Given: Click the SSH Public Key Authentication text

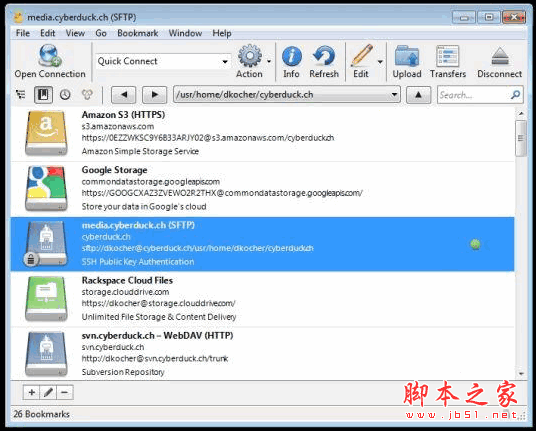Looking at the screenshot, I should (x=138, y=262).
